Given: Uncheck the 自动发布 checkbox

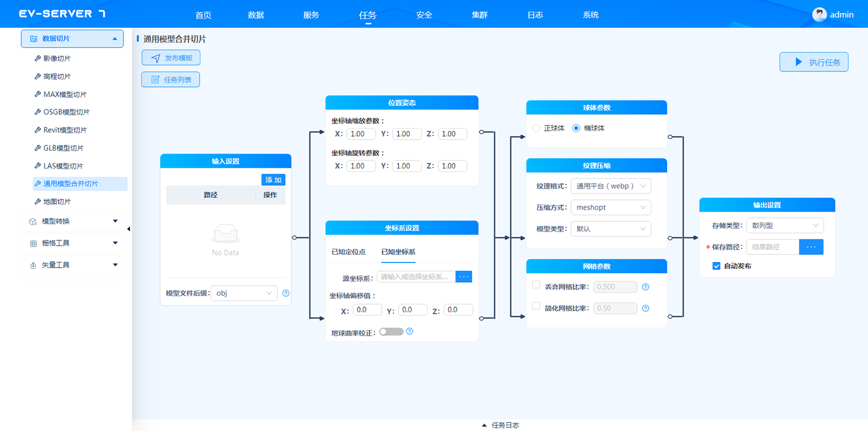Looking at the screenshot, I should (716, 266).
